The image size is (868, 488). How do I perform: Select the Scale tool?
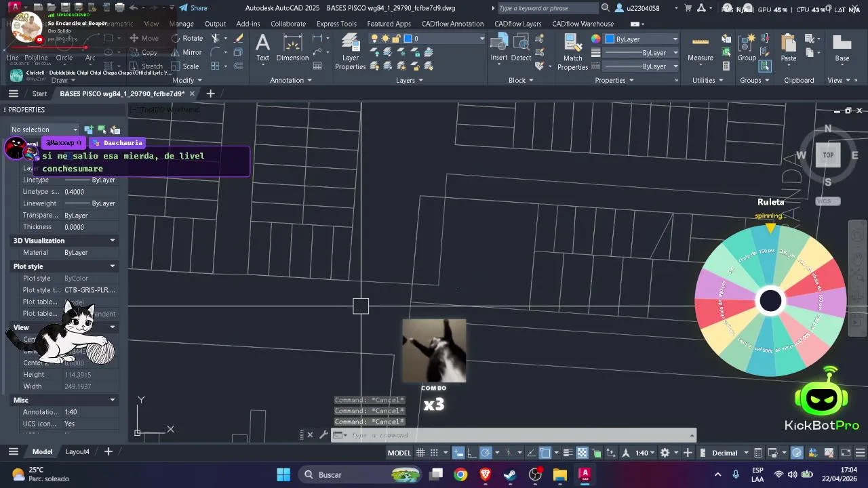(x=185, y=66)
